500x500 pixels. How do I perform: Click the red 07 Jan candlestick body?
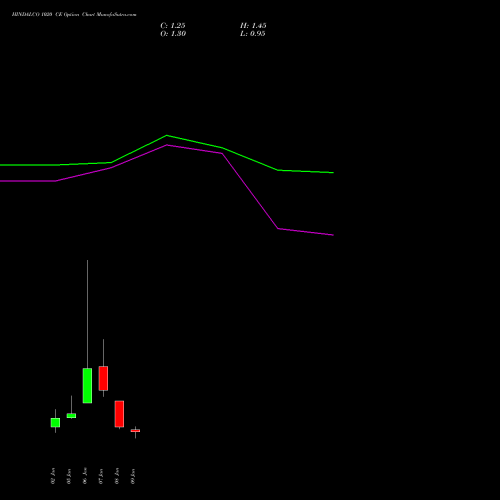tap(103, 378)
